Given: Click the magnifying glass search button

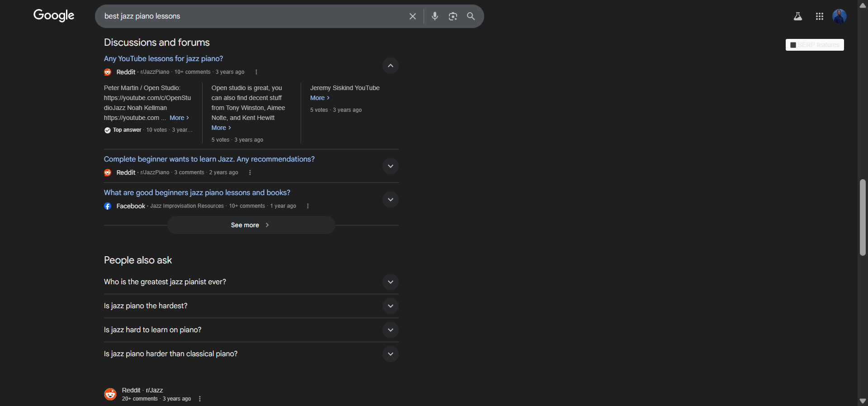Looking at the screenshot, I should 471,16.
